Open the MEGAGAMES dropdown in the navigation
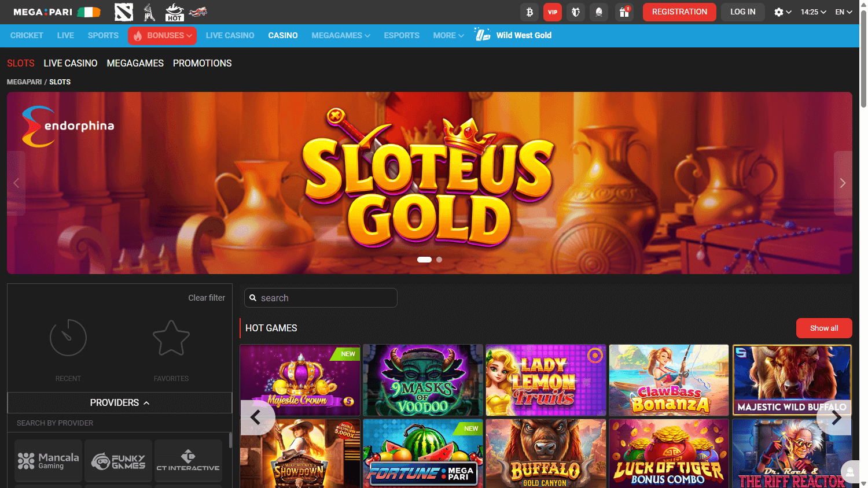The width and height of the screenshot is (868, 488). tap(340, 35)
